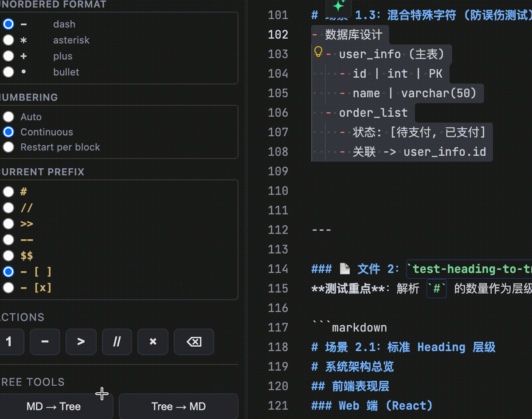The height and width of the screenshot is (419, 532).
Task: Click the '### 文件 2' heading line
Action: tap(421, 269)
